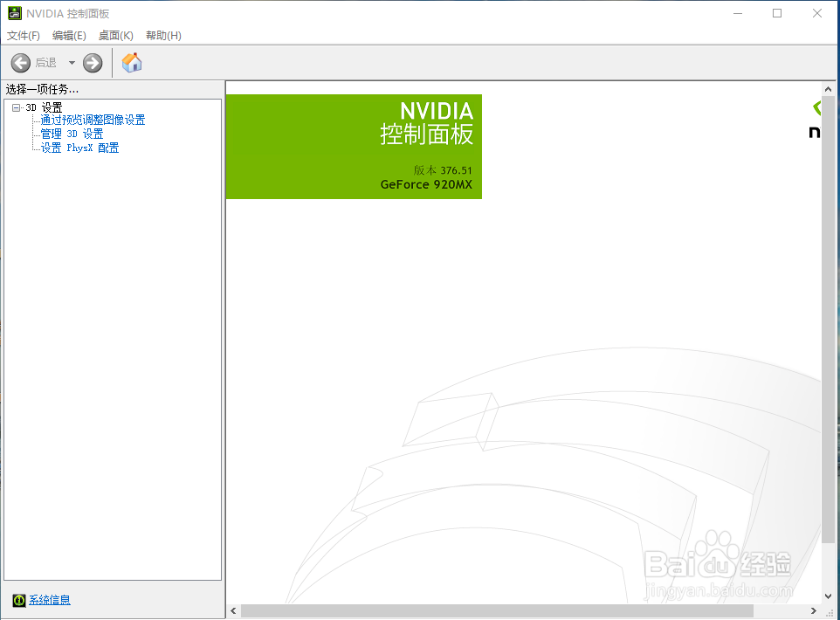840x620 pixels.
Task: Close the NVIDIA control panel window
Action: [817, 13]
